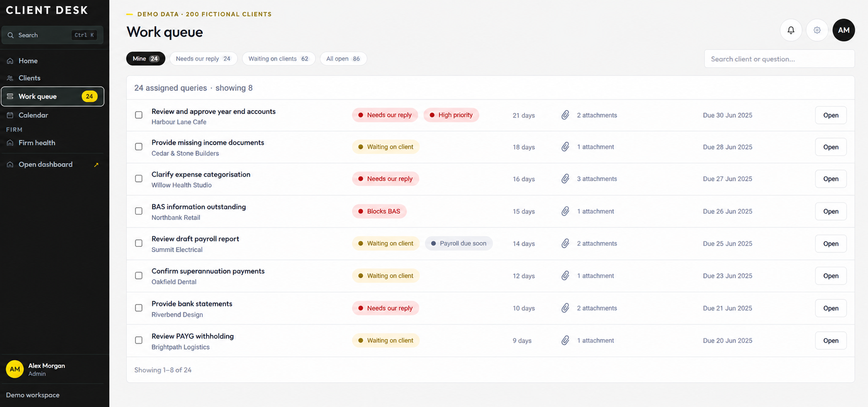Image resolution: width=868 pixels, height=407 pixels.
Task: Open settings gear in header
Action: [817, 30]
